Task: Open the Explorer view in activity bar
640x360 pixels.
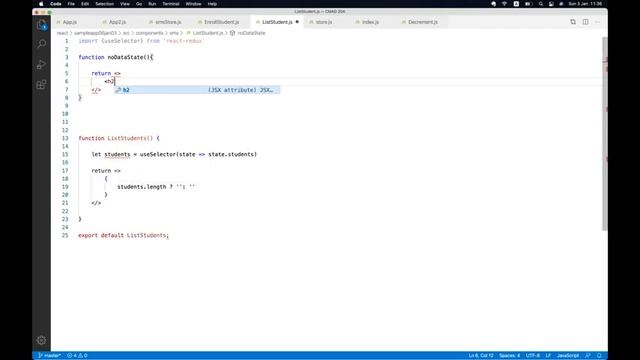Action: coord(41,25)
